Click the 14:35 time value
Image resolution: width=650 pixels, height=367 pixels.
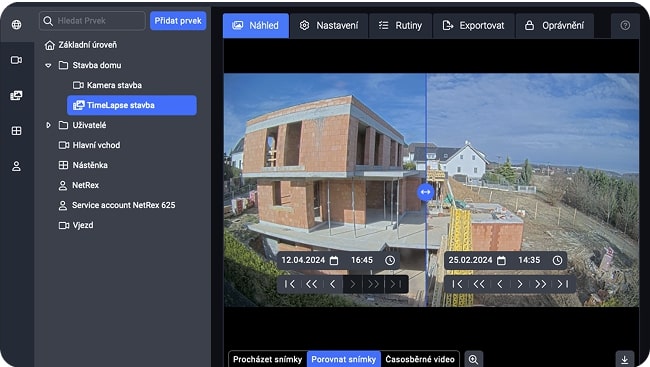click(529, 260)
